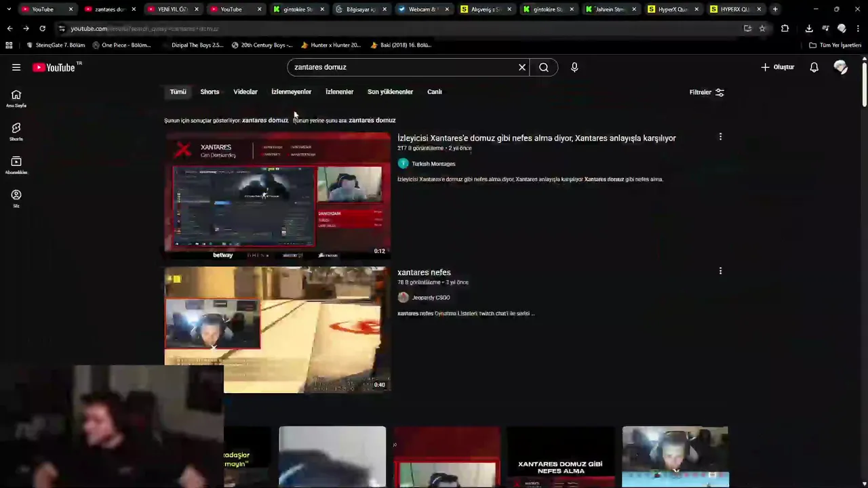The height and width of the screenshot is (488, 868).
Task: Open the three-dot menu of the first video result
Action: point(720,137)
